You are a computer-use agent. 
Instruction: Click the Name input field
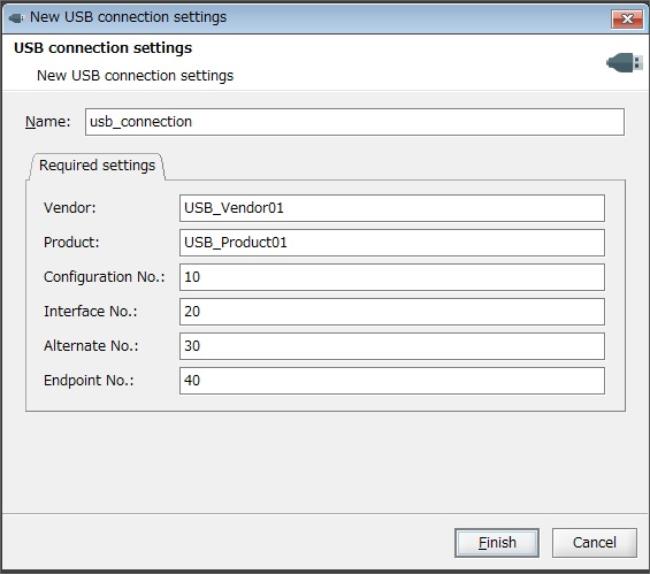point(354,122)
